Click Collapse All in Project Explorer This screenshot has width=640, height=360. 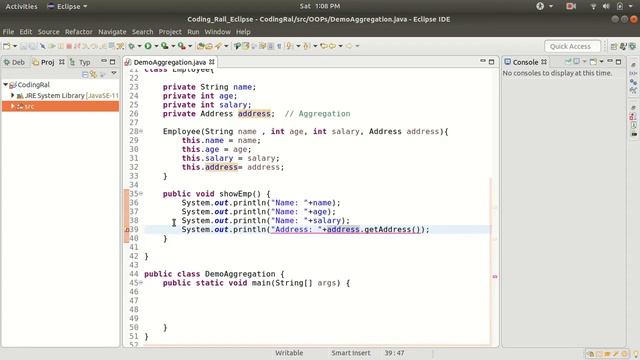(85, 74)
